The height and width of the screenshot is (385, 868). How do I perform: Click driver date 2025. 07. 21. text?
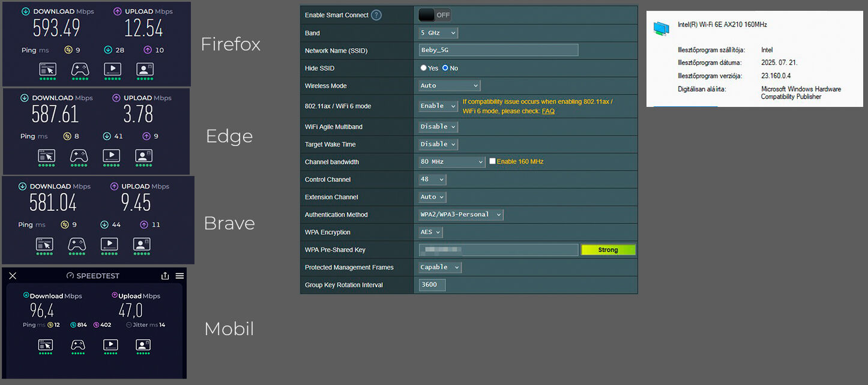point(779,62)
